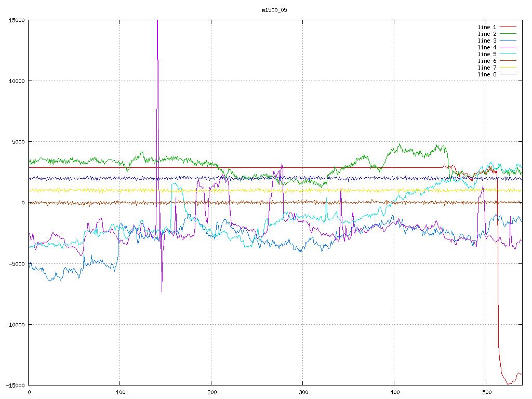The width and height of the screenshot is (532, 399).
Task: Click the x-axis tick label 500
Action: [x=485, y=393]
